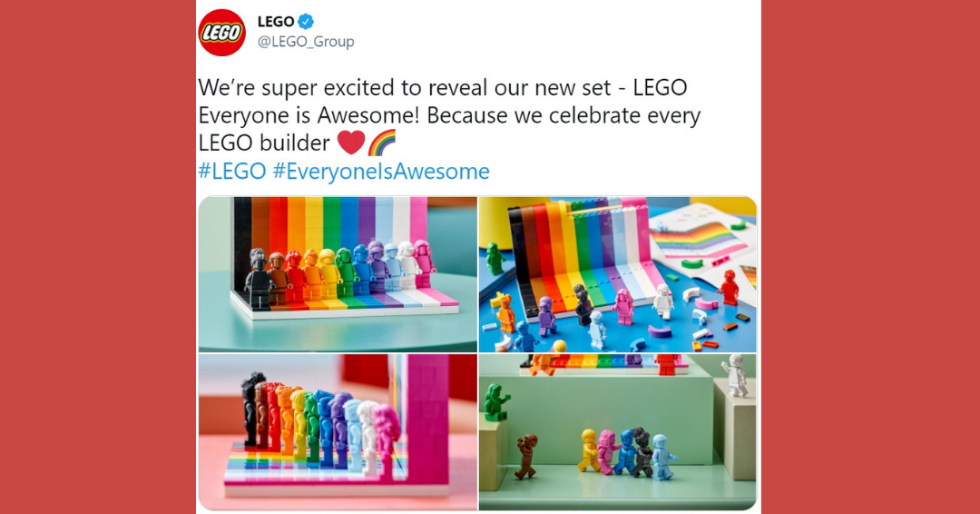980x514 pixels.
Task: View photo of minifigures on teal table
Action: [x=338, y=274]
